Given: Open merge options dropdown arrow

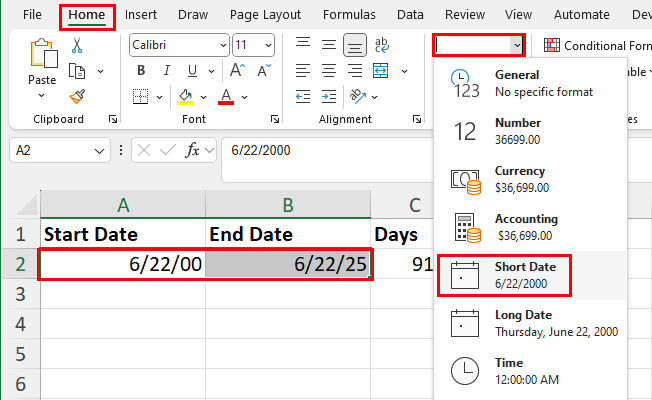Looking at the screenshot, I should pos(404,72).
